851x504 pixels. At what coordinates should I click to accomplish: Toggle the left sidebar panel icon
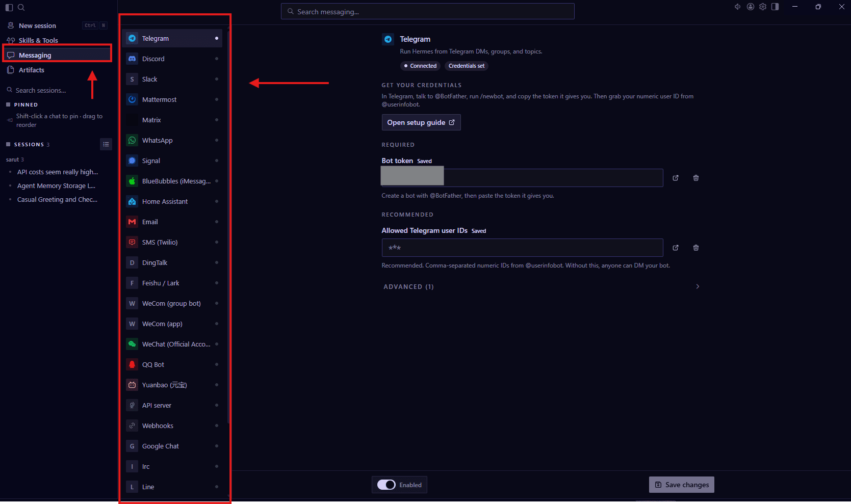click(x=9, y=8)
